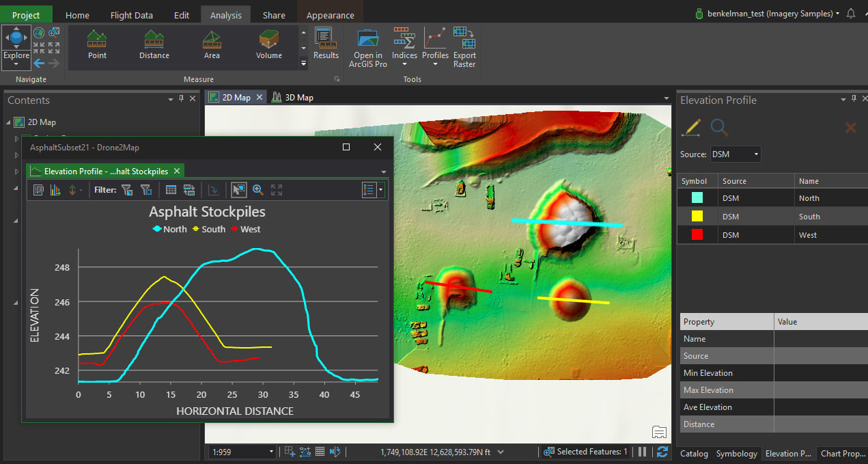Open the Share ribbon tab

[x=274, y=15]
